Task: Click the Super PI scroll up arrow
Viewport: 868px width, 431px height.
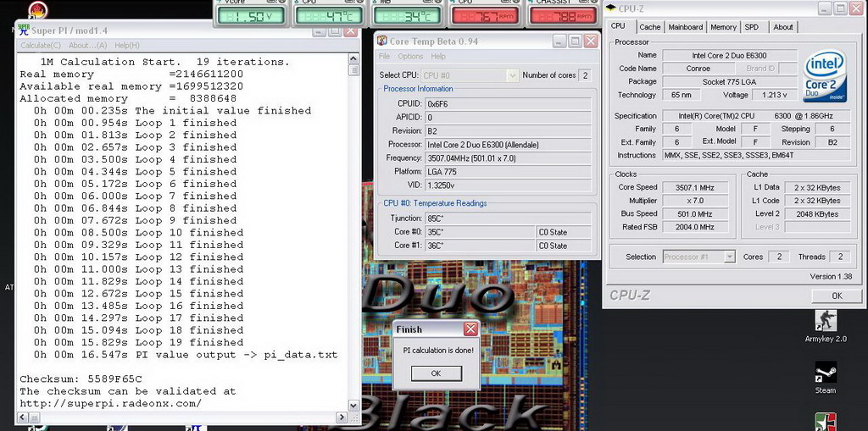Action: (353, 58)
